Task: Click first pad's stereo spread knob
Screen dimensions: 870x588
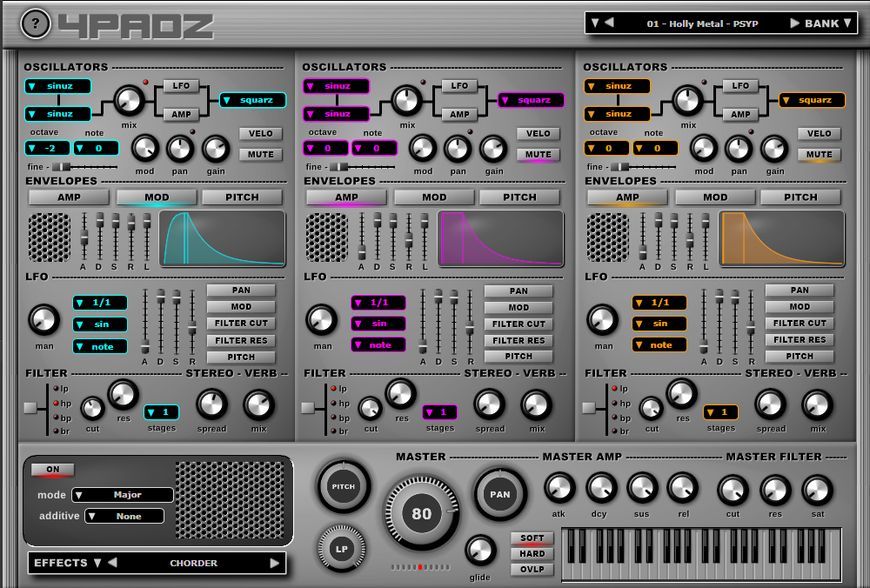Action: pos(211,405)
